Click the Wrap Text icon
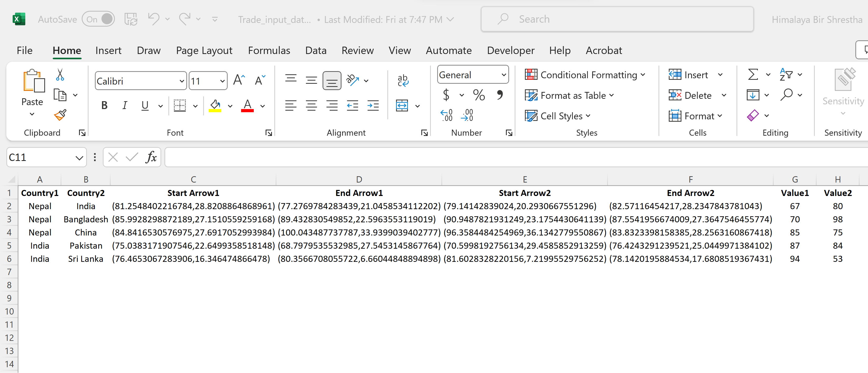This screenshot has height=373, width=868. tap(403, 81)
